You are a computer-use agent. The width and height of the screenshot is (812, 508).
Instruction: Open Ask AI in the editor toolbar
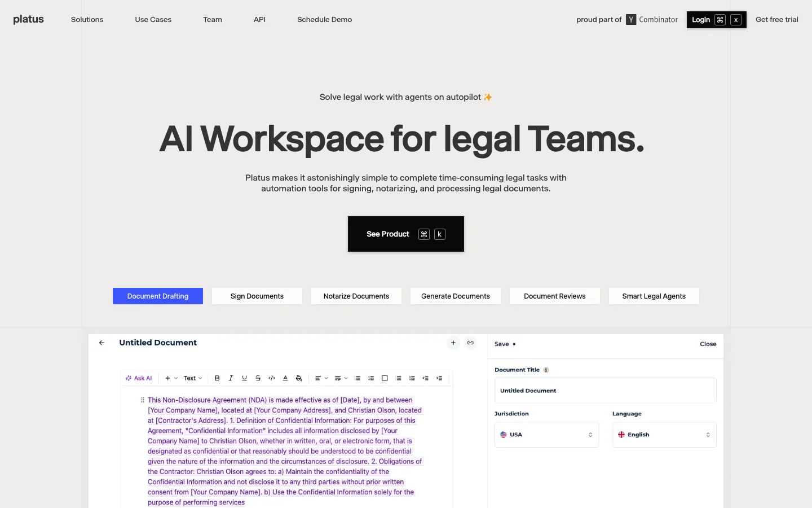pyautogui.click(x=139, y=378)
